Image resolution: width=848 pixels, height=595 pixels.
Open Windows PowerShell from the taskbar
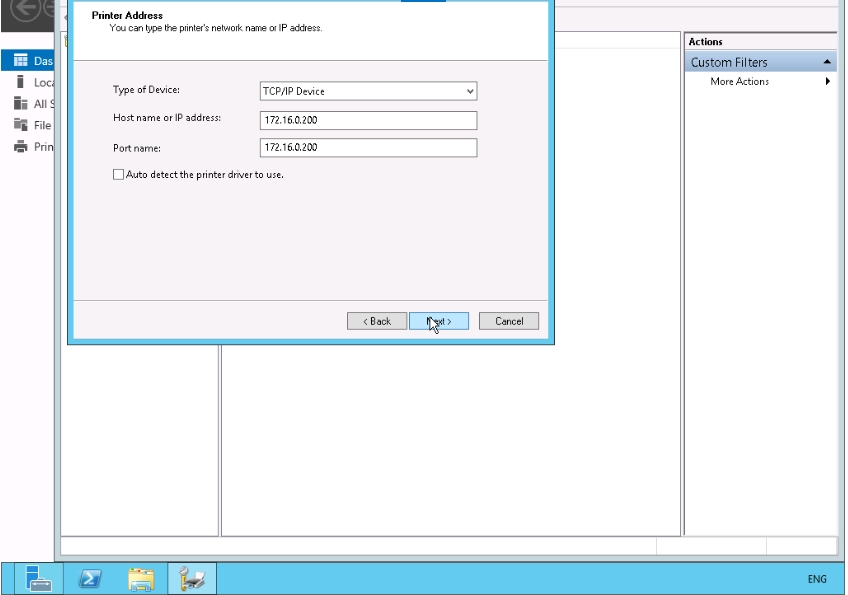pyautogui.click(x=90, y=578)
